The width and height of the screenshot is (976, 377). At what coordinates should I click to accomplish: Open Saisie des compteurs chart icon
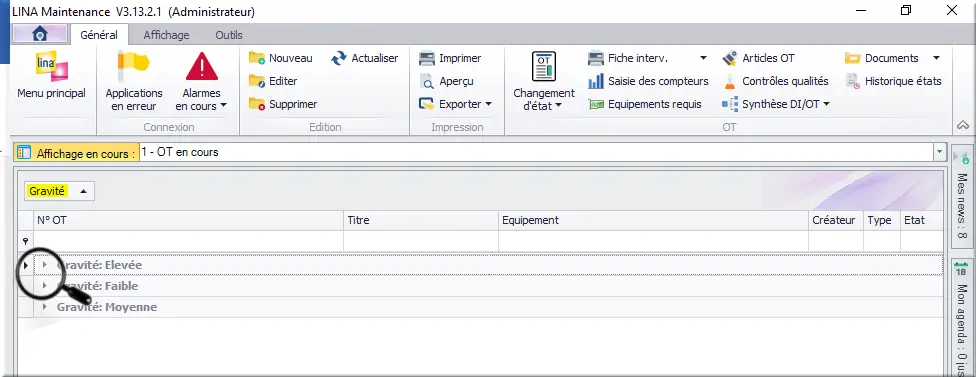coord(596,81)
